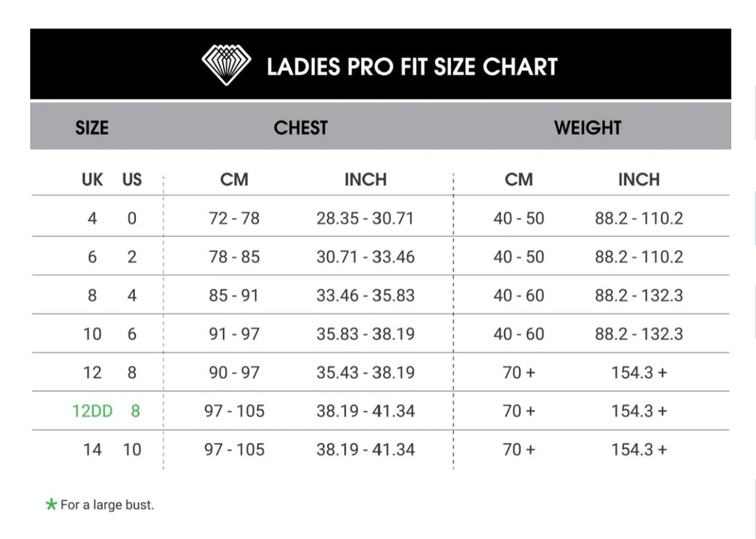Click the US sub-header label
The height and width of the screenshot is (539, 756).
click(131, 180)
